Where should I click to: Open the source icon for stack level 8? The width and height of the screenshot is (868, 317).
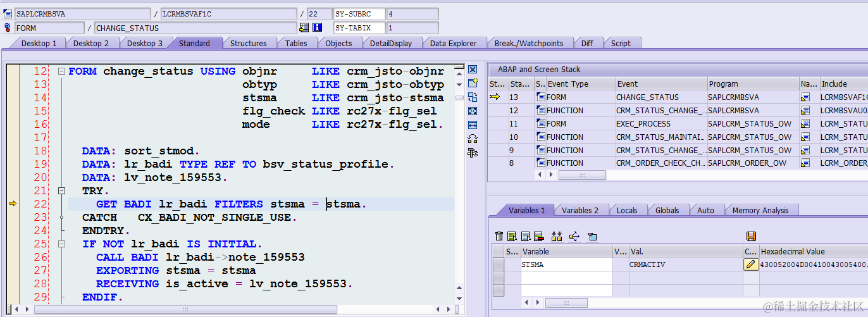coord(540,163)
